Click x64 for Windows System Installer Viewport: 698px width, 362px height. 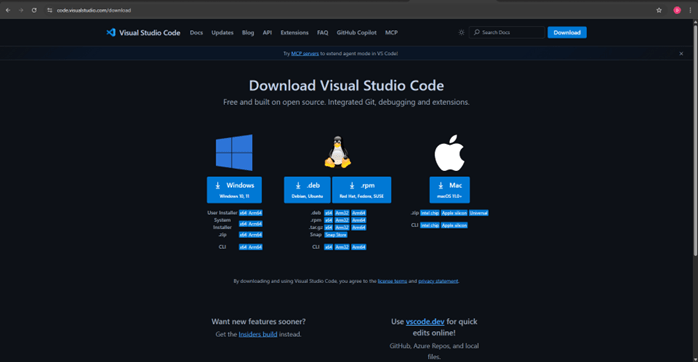[243, 224]
